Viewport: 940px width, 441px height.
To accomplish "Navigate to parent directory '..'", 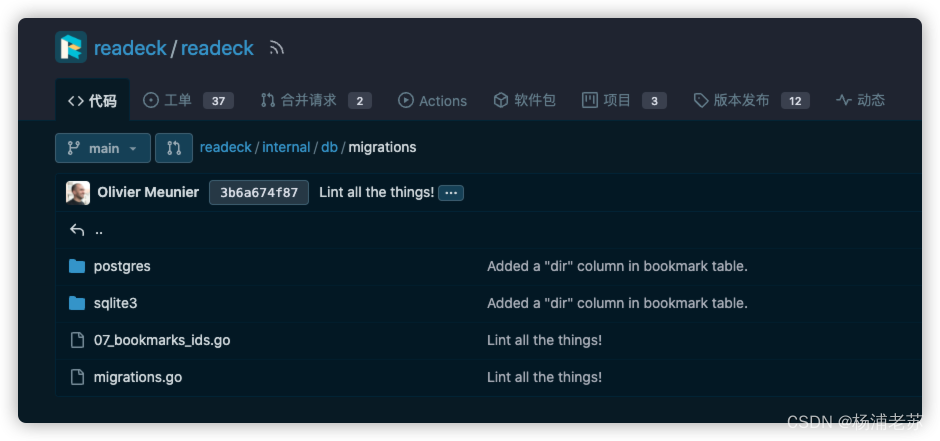I will [99, 231].
